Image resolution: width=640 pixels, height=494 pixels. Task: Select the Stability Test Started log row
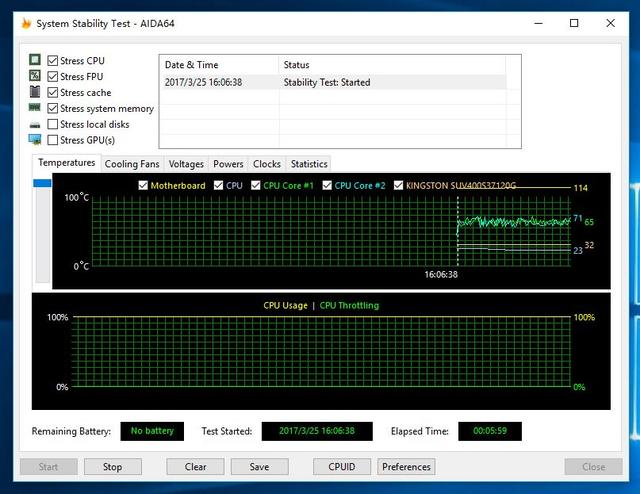pos(334,82)
